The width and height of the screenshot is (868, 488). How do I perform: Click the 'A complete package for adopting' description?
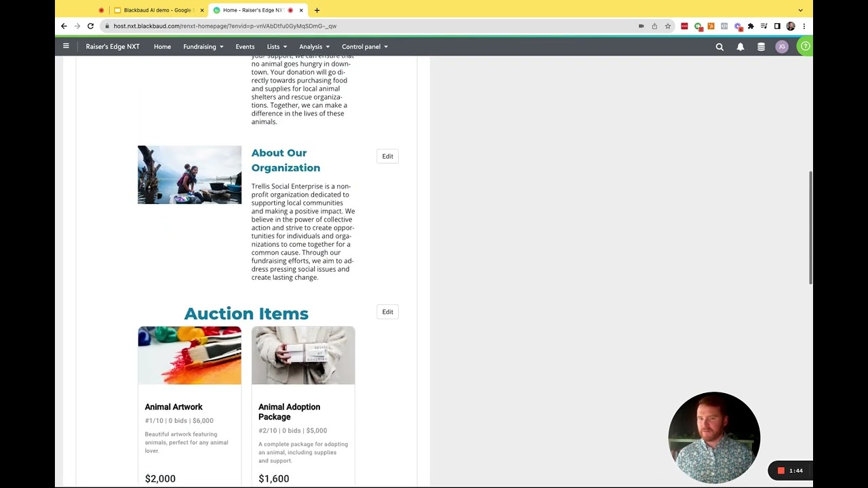[x=303, y=452]
